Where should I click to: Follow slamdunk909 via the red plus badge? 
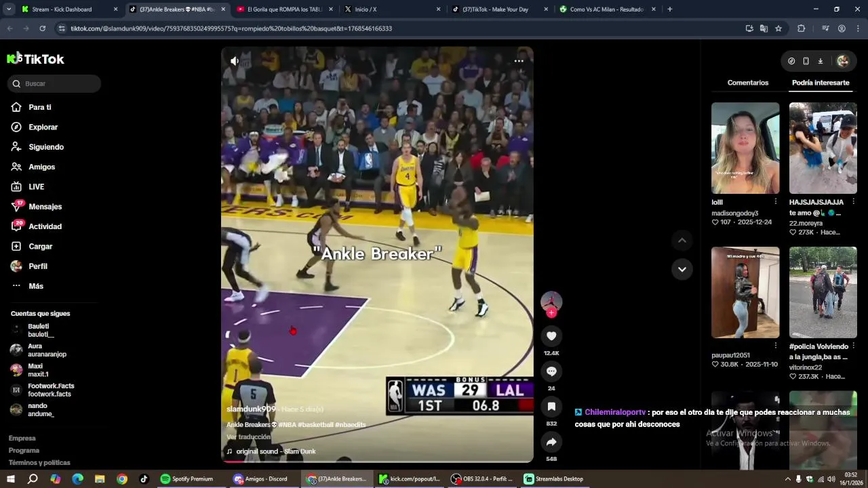point(551,313)
